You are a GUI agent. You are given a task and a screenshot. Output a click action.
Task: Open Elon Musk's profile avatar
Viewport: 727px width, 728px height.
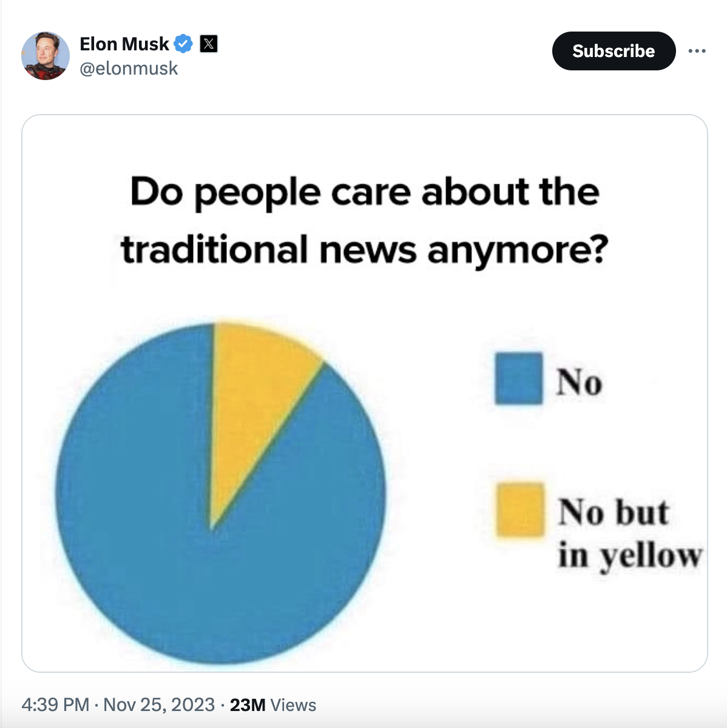click(46, 56)
